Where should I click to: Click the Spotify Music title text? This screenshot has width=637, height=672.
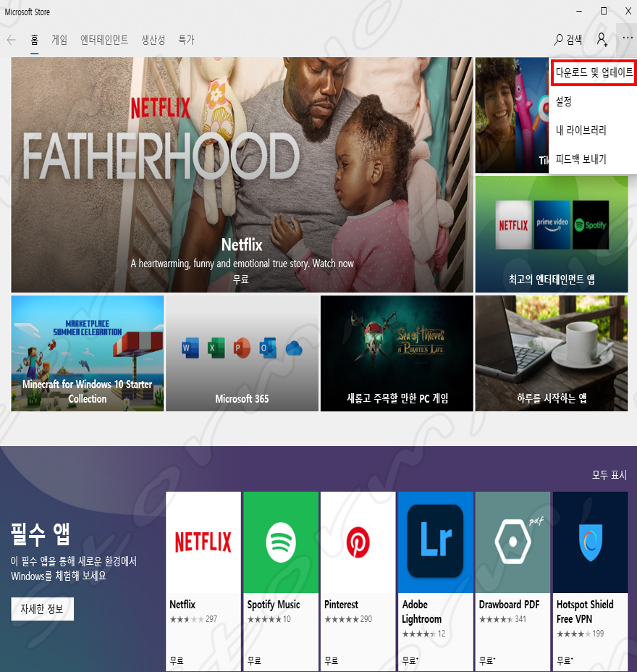click(274, 605)
